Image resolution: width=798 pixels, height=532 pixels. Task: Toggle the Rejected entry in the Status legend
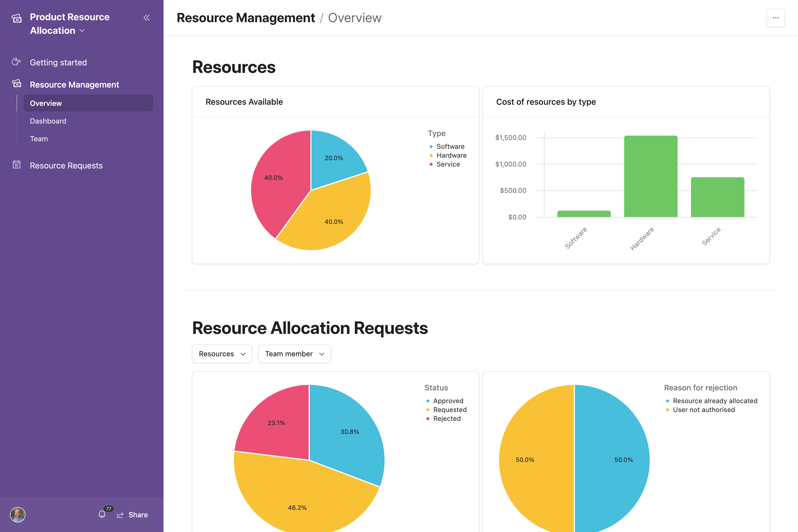[x=446, y=418]
